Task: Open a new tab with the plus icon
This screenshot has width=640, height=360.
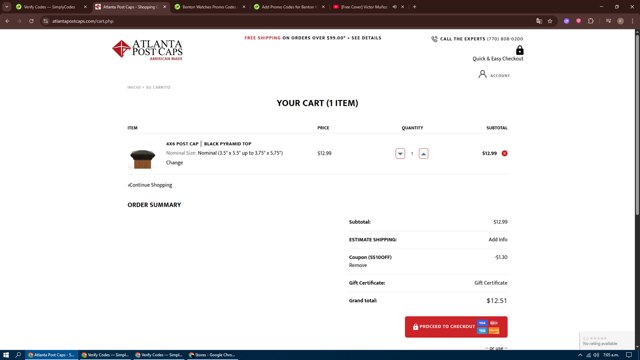Action: (x=414, y=7)
